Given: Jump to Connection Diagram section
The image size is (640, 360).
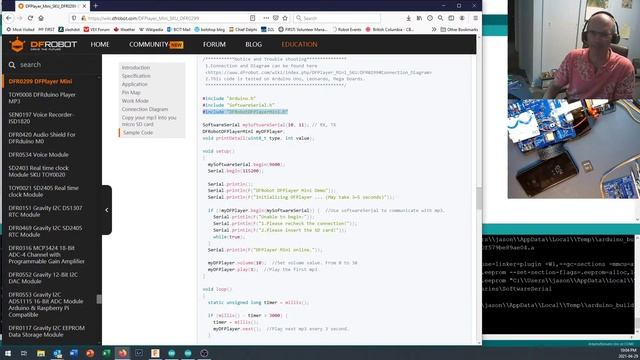Looking at the screenshot, I should click(x=144, y=109).
